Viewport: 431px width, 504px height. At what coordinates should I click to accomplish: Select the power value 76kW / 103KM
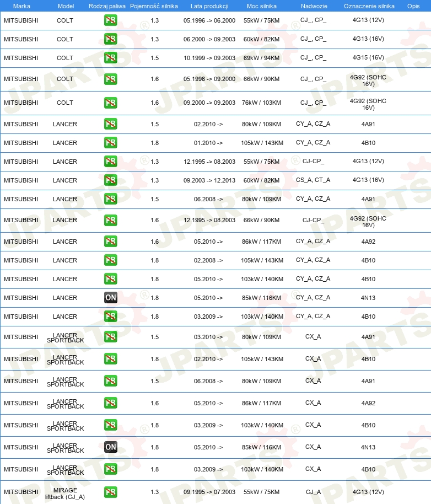point(261,103)
